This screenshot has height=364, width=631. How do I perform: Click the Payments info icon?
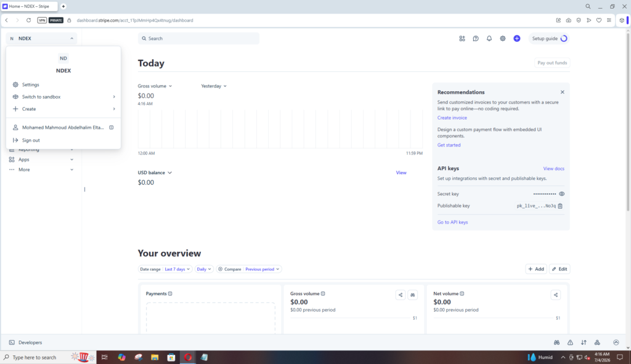point(170,294)
